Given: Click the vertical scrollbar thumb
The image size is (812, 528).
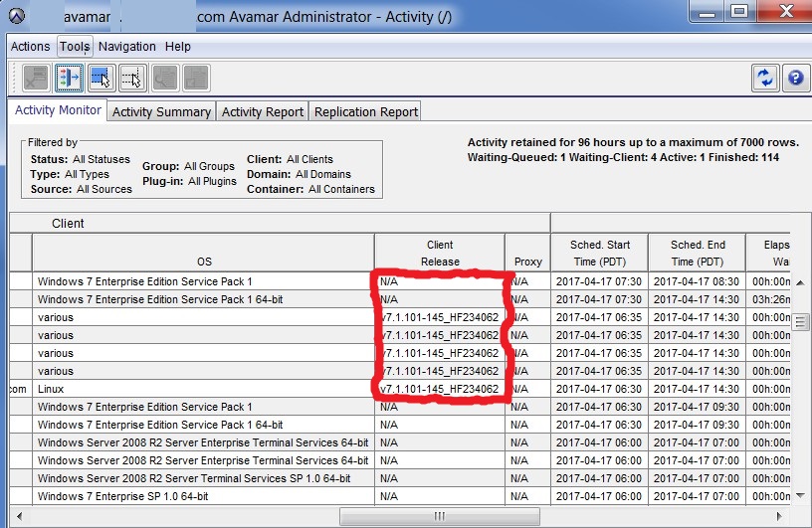Looking at the screenshot, I should point(800,322).
